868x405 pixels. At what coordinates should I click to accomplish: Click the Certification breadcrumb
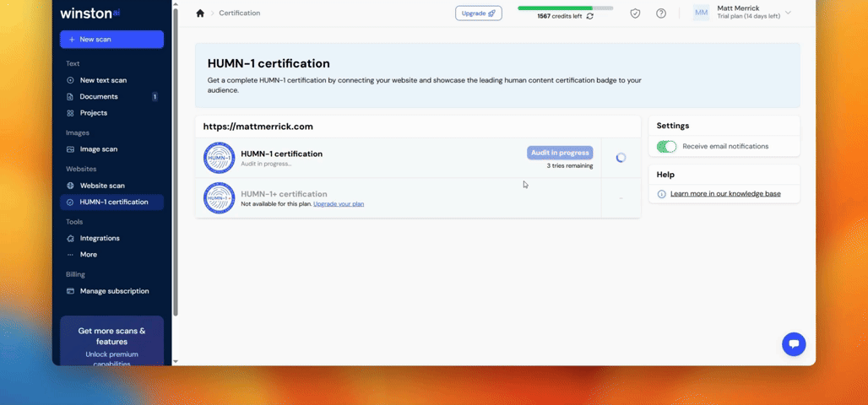coord(239,13)
